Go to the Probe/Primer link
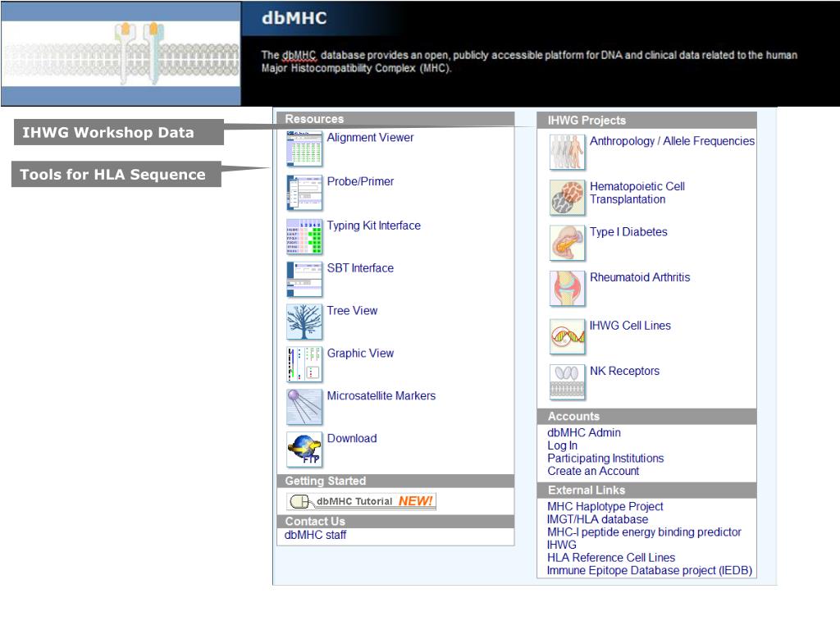This screenshot has height=630, width=840. click(x=360, y=181)
